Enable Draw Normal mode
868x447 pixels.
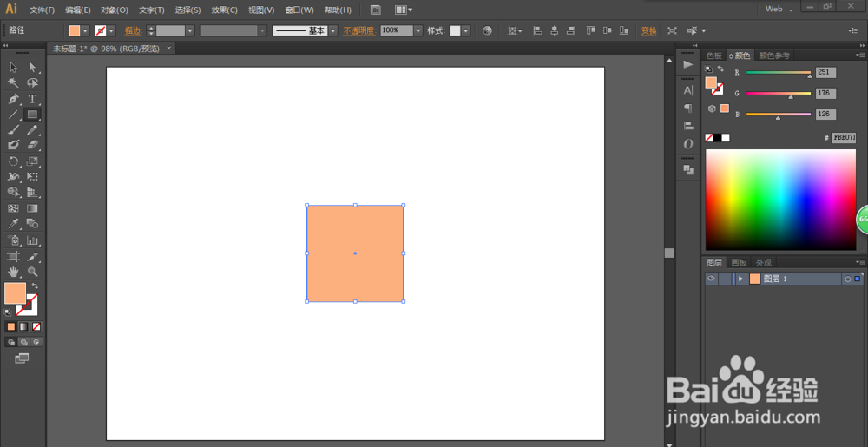pyautogui.click(x=11, y=343)
